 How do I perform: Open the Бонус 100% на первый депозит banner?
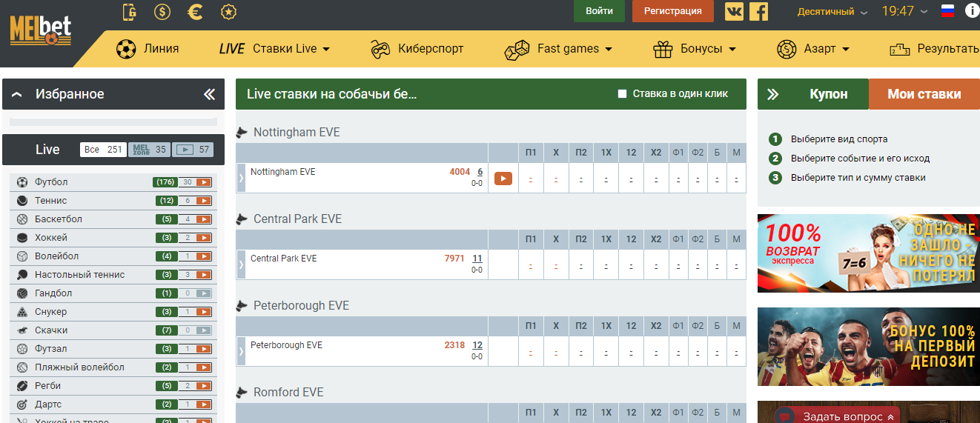pyautogui.click(x=868, y=347)
